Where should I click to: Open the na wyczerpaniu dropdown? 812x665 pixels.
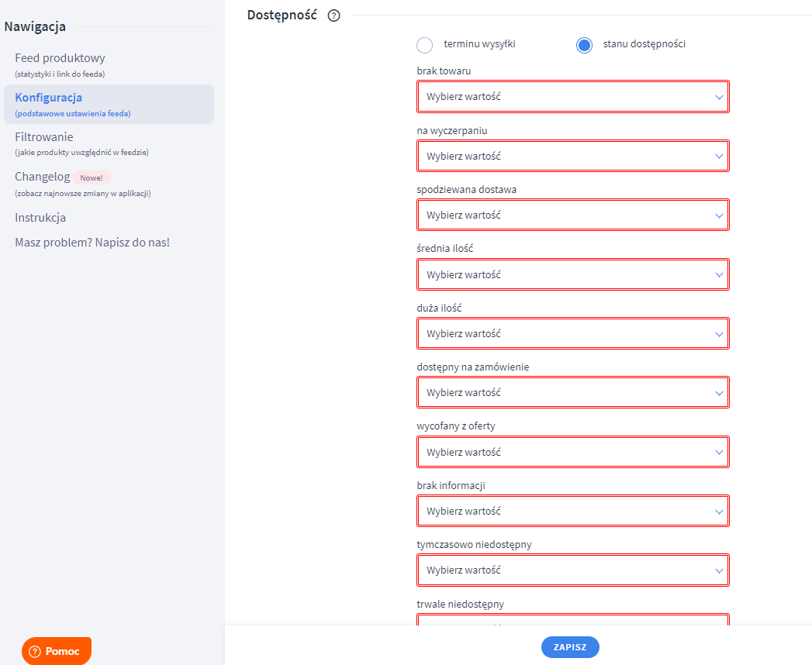coord(572,157)
